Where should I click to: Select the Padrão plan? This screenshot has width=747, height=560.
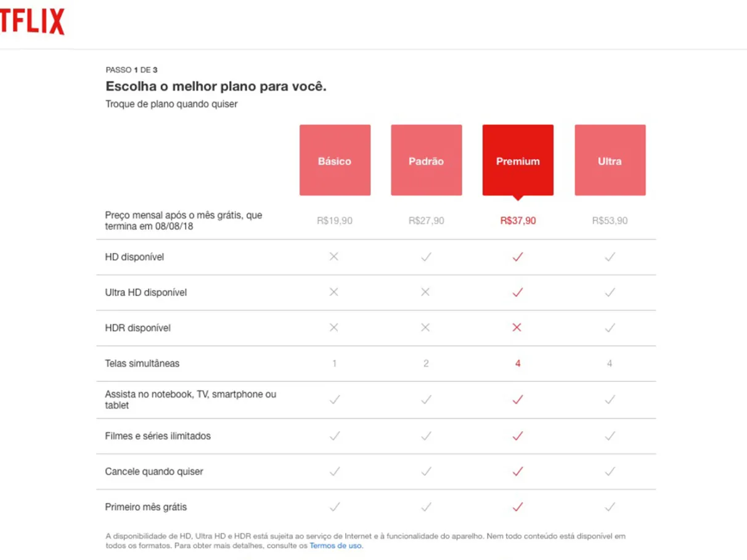[426, 160]
